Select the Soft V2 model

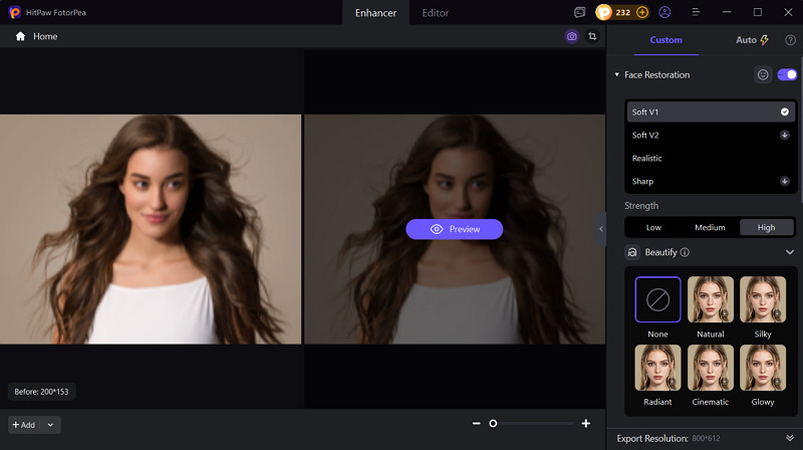pyautogui.click(x=710, y=135)
